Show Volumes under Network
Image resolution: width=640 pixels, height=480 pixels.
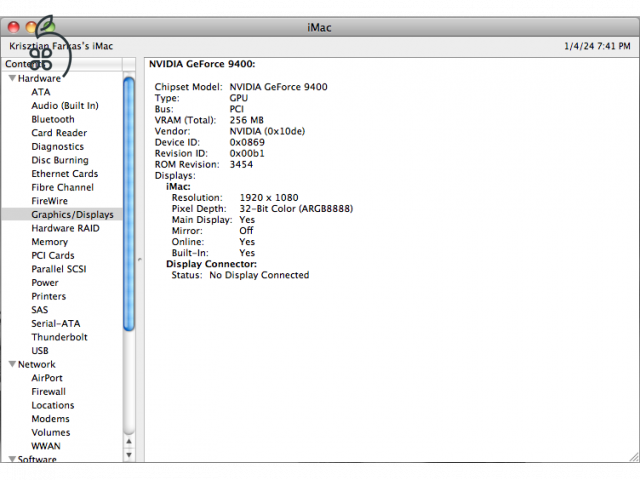(51, 432)
